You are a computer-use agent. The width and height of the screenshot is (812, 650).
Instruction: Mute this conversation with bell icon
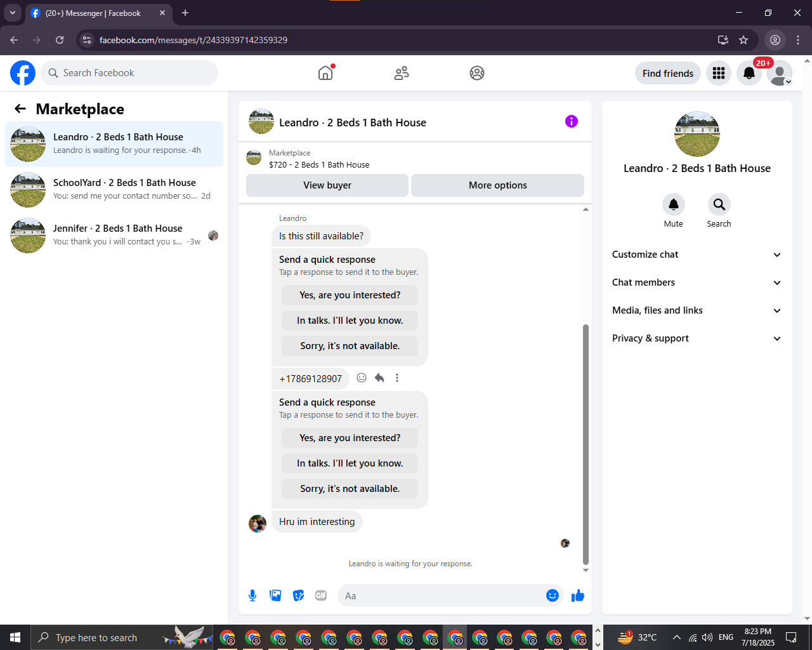pyautogui.click(x=674, y=204)
